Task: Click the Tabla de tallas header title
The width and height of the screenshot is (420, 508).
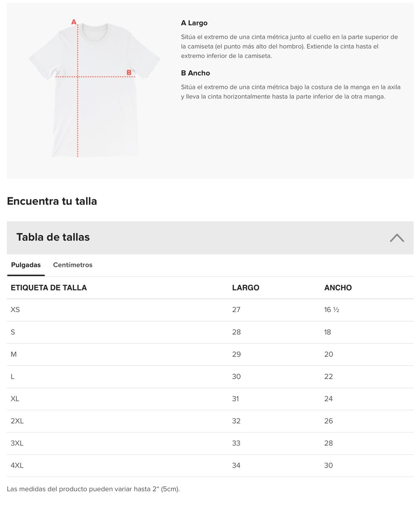Action: coord(53,237)
